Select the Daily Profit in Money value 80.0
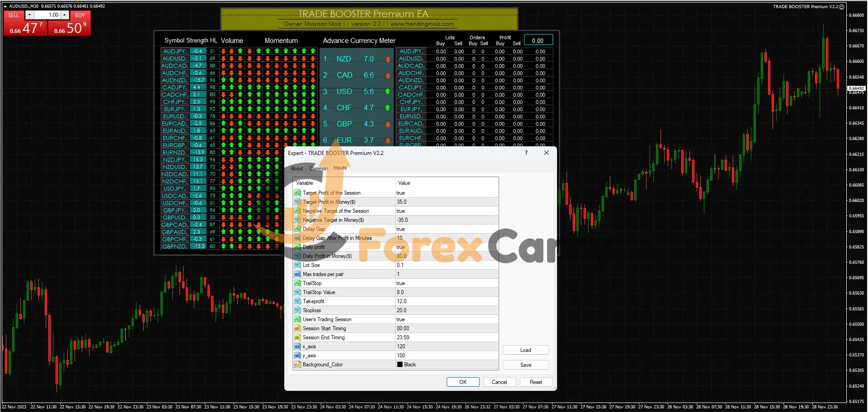The image size is (868, 412). pyautogui.click(x=447, y=256)
